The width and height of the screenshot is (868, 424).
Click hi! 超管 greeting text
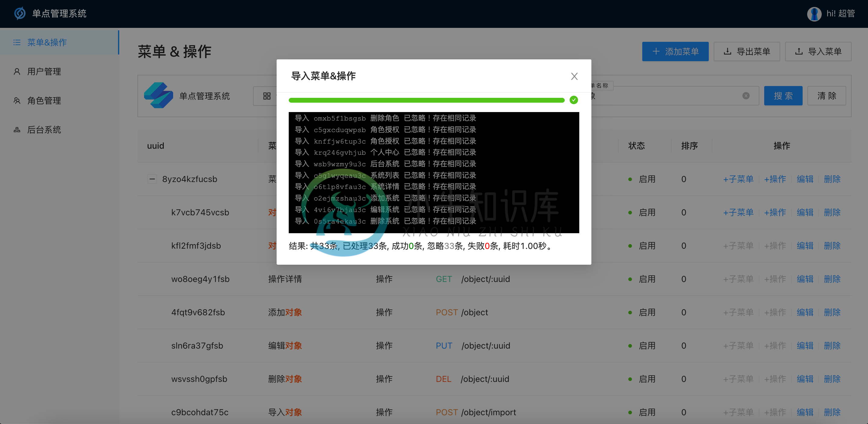(x=840, y=14)
